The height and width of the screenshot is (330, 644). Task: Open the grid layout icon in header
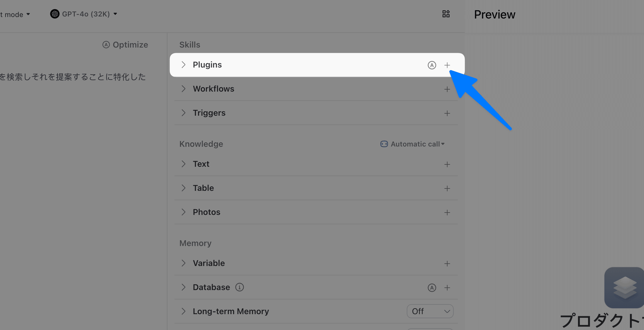[446, 14]
